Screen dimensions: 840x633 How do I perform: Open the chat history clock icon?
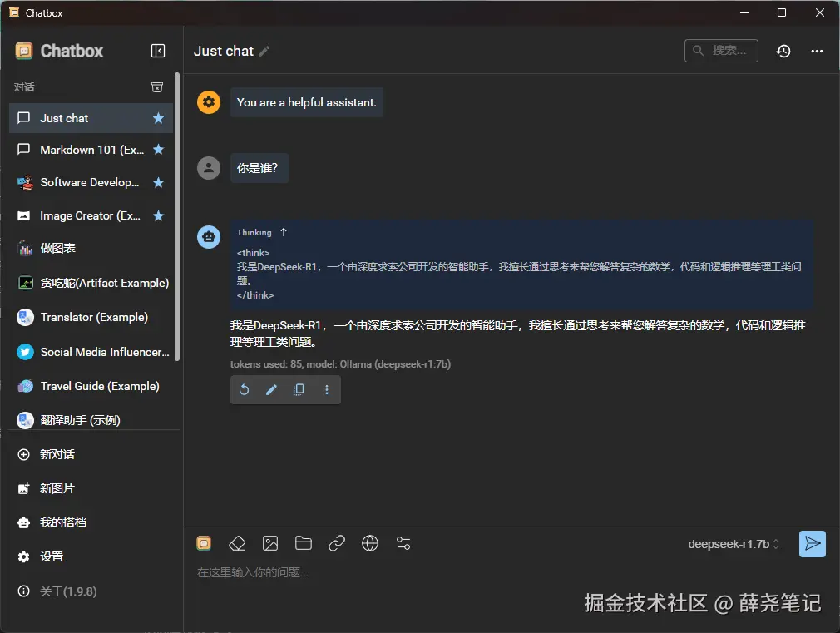[783, 51]
